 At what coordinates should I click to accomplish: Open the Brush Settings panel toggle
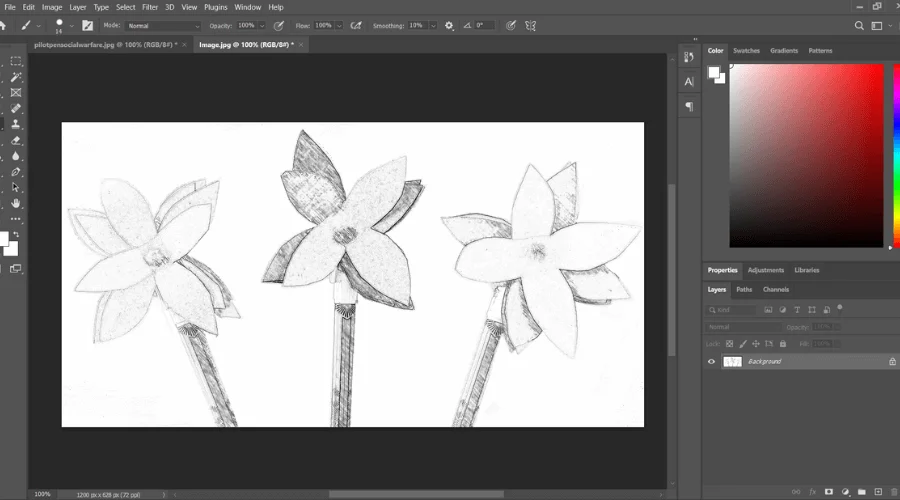87,25
